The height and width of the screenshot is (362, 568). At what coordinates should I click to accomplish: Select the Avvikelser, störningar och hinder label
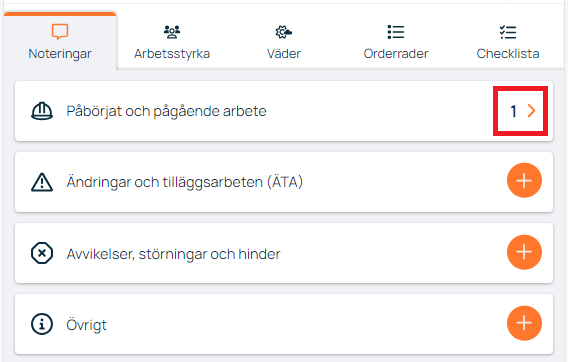pos(173,254)
